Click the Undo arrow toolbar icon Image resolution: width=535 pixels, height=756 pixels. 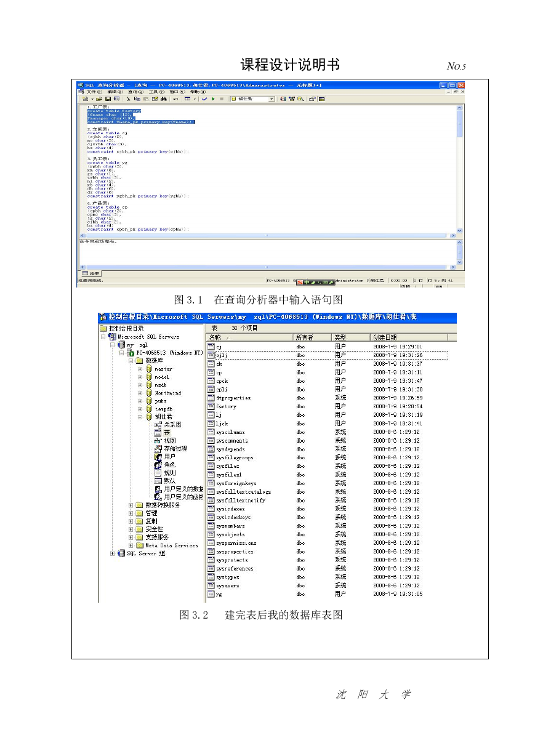tap(175, 99)
